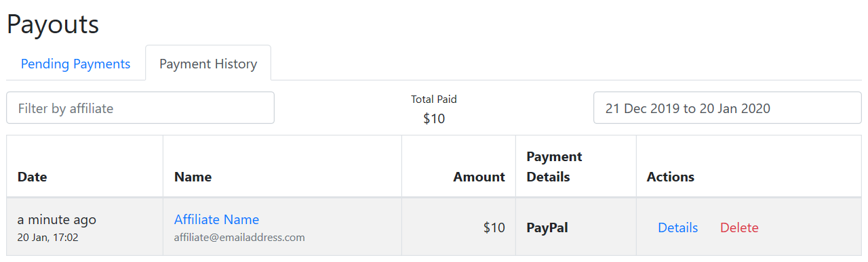868x262 pixels.
Task: Select the Payment History tab
Action: (x=208, y=64)
